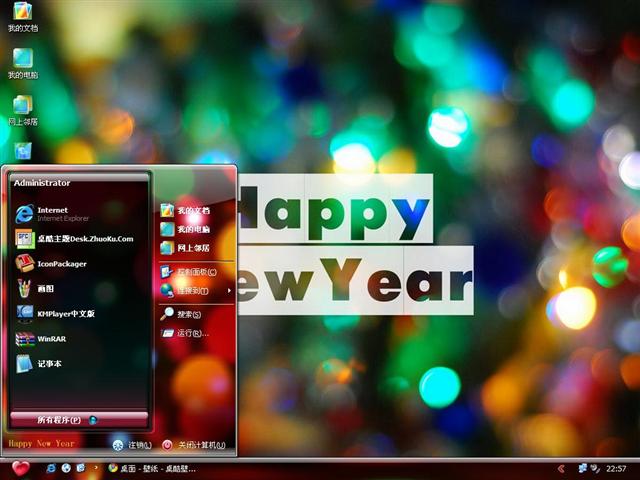Open the 我的电脑 desktop icon
This screenshot has height=480, width=640.
23,64
